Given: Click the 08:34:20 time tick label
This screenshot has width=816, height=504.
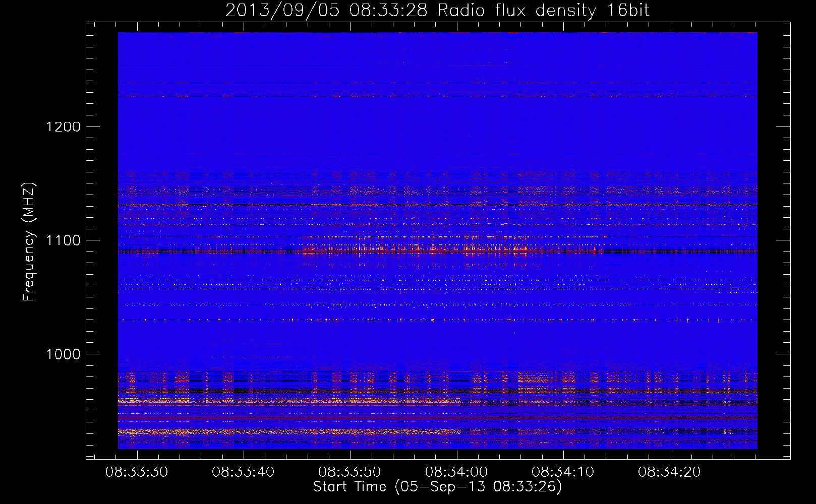Looking at the screenshot, I should 669,472.
